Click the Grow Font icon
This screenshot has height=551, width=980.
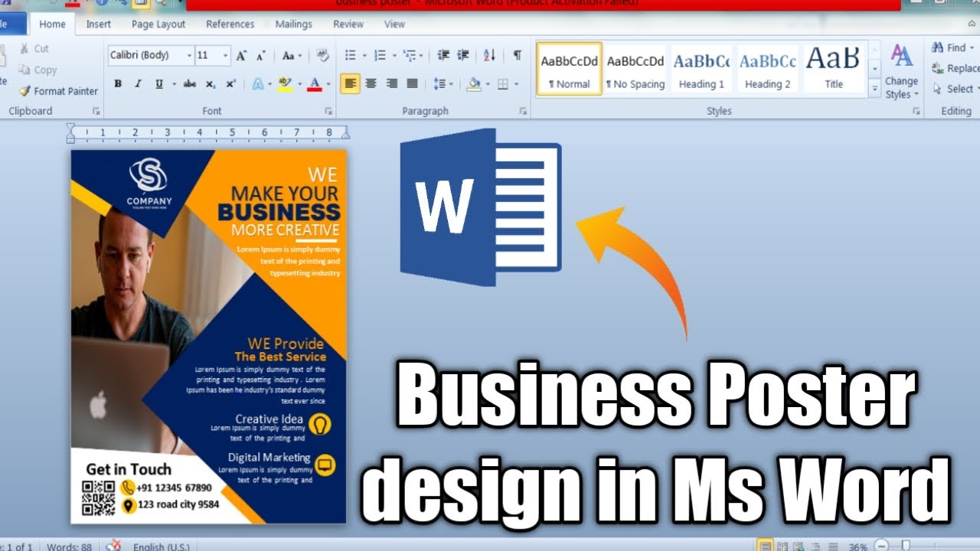click(241, 55)
